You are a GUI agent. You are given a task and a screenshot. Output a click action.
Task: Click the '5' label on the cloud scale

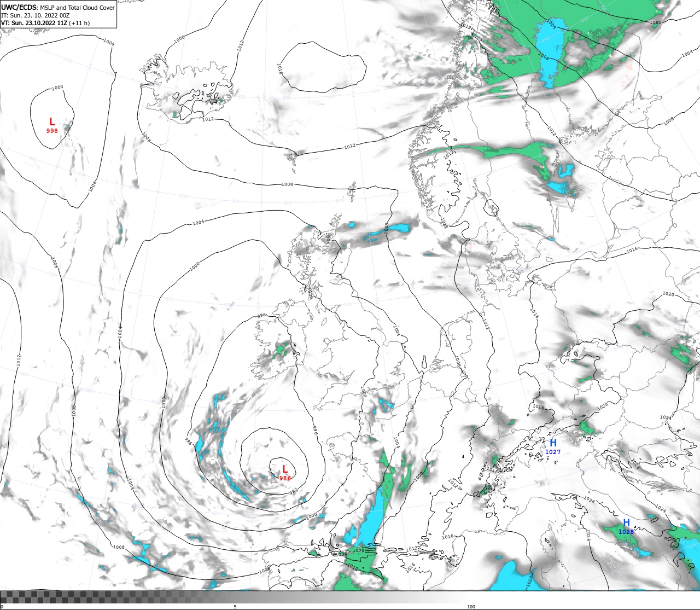click(235, 607)
